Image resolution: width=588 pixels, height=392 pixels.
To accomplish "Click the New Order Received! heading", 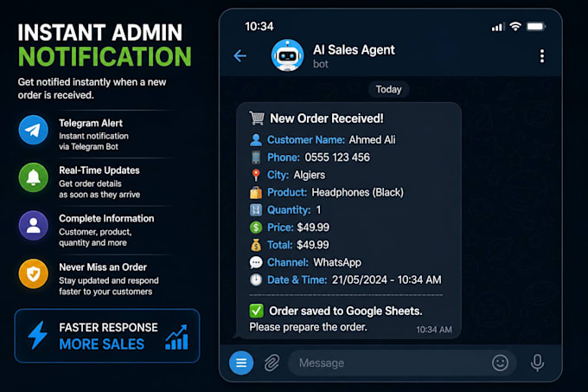I will [x=327, y=119].
